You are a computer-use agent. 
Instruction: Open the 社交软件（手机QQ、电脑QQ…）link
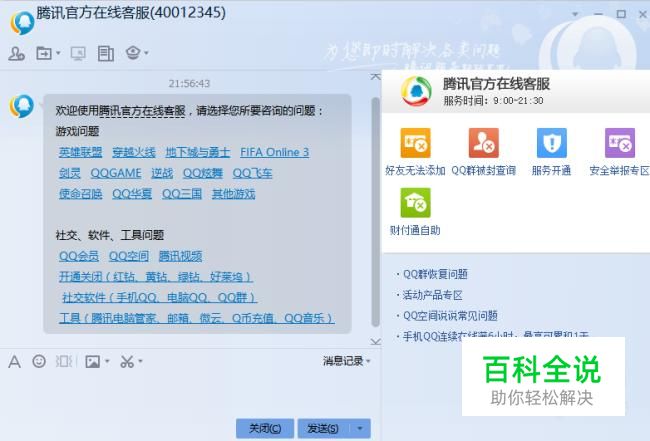point(160,298)
